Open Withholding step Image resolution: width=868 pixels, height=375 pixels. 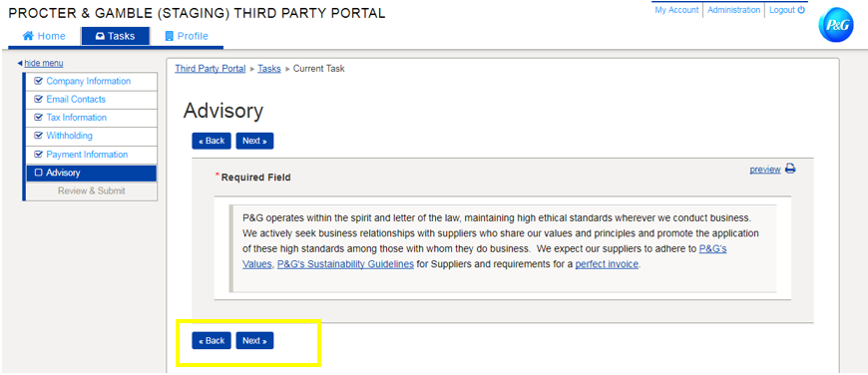tap(92, 136)
